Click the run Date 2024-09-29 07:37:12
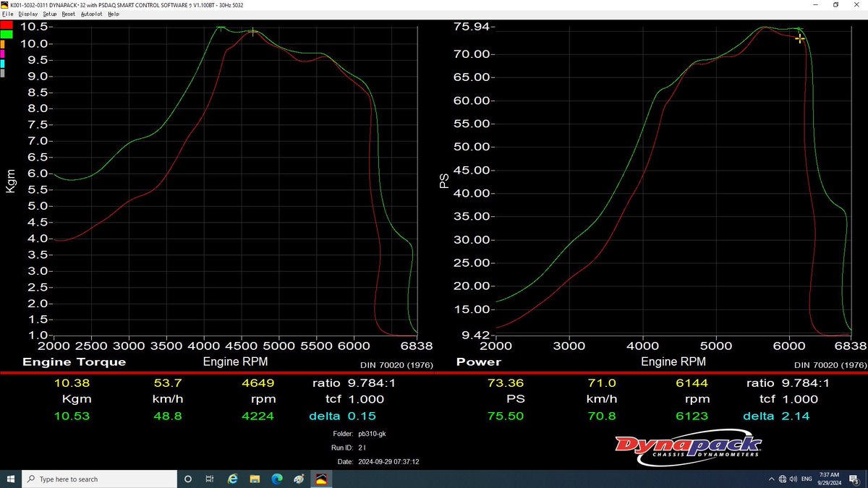Screen dimensions: 868x488 [378, 461]
